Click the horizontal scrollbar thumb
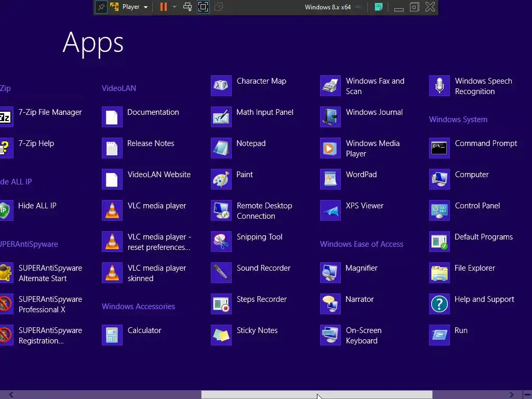Screen dimensions: 532x399 (317, 395)
